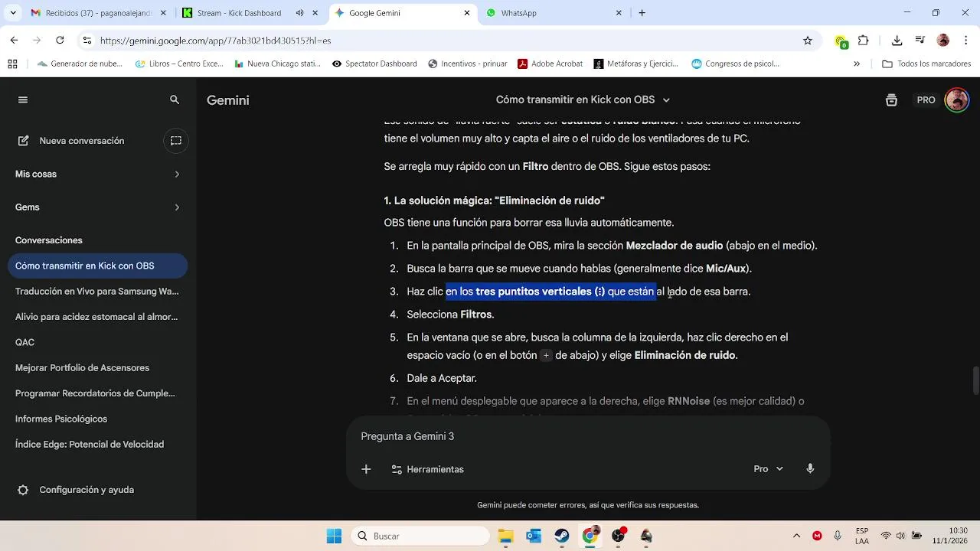Click the PRO badge button
The width and height of the screenshot is (980, 551).
926,100
